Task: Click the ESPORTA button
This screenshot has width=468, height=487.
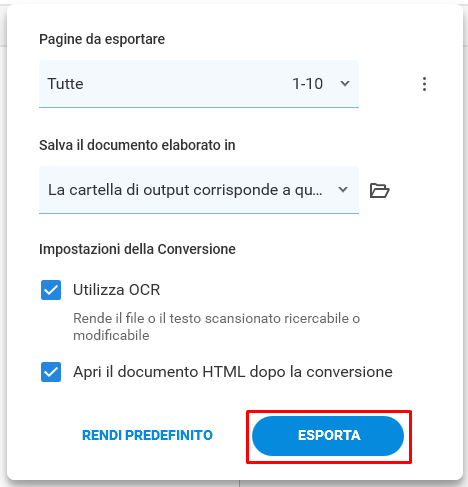Action: click(328, 436)
